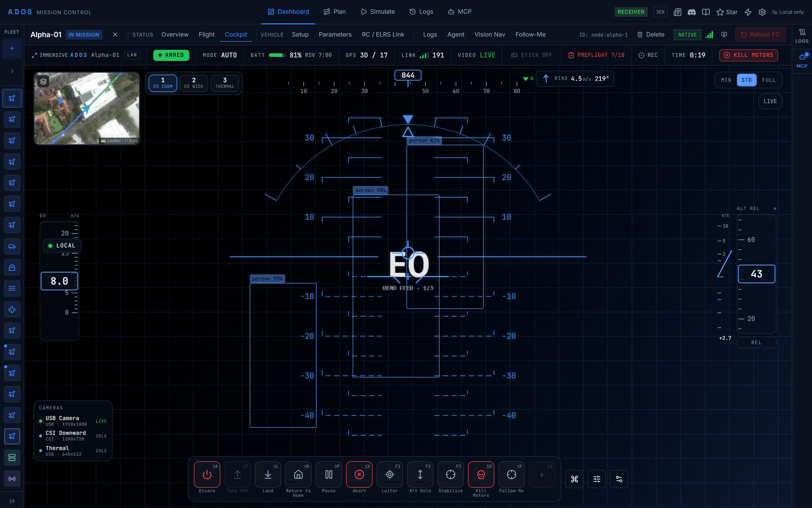Image resolution: width=812 pixels, height=508 pixels.
Task: Open the Command-K command palette
Action: coord(660,12)
